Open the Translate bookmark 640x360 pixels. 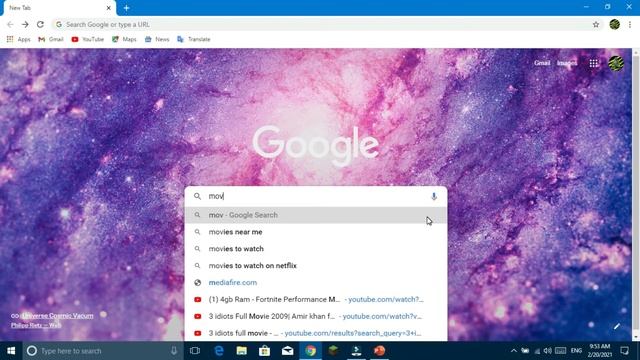click(x=193, y=39)
